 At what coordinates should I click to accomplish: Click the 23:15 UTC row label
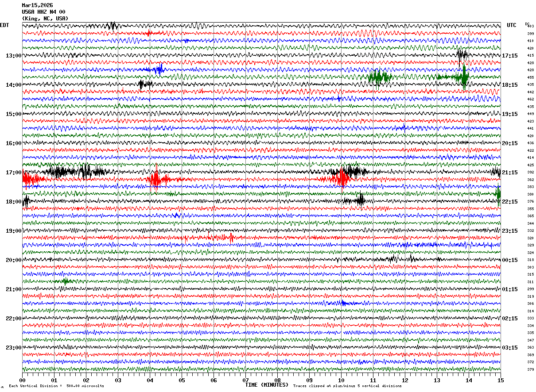[x=509, y=231]
